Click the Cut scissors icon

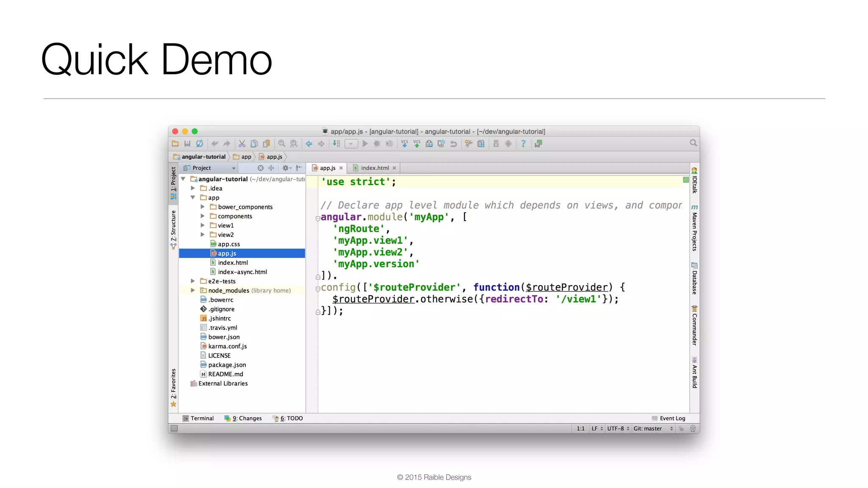pos(242,144)
